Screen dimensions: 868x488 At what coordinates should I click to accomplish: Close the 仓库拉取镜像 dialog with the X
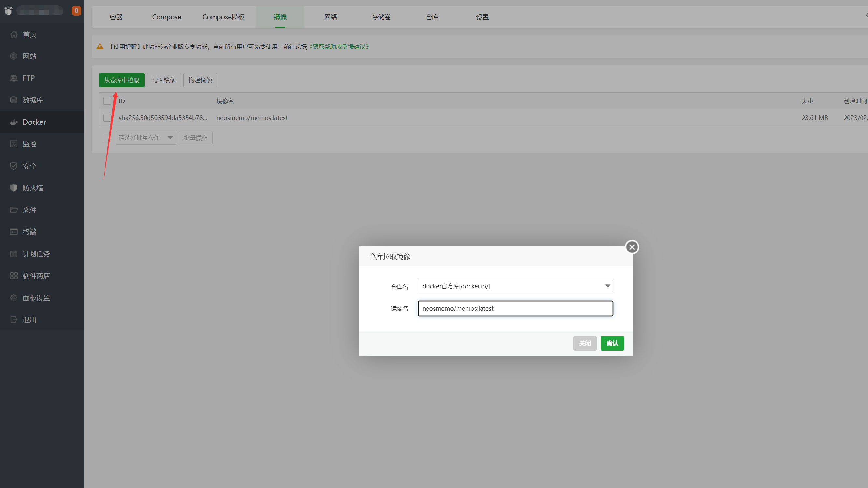pos(632,247)
